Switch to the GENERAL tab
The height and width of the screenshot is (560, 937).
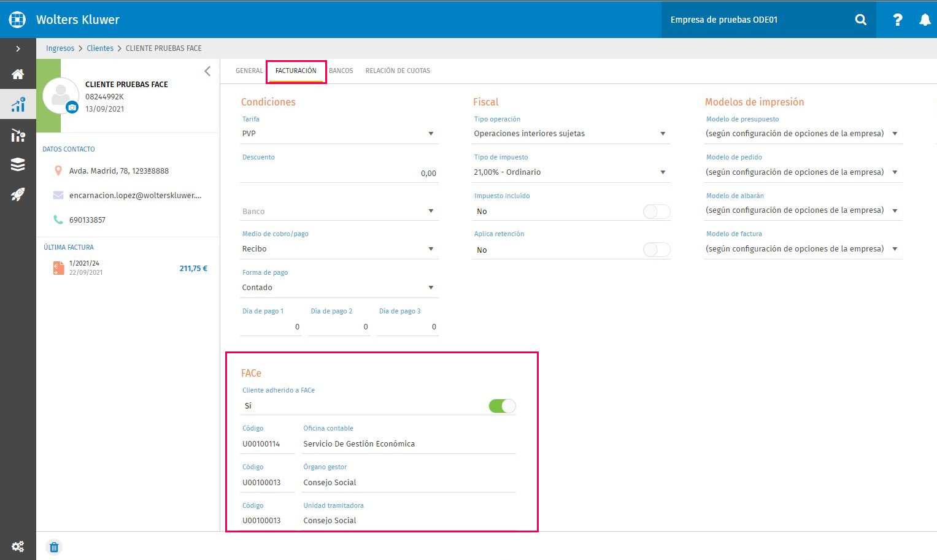(x=249, y=71)
